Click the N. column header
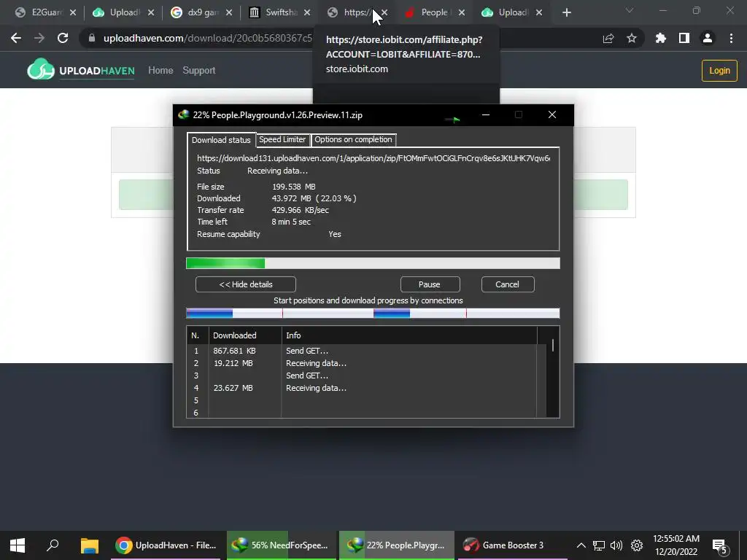Screen dimensions: 747x560 pyautogui.click(x=198, y=335)
